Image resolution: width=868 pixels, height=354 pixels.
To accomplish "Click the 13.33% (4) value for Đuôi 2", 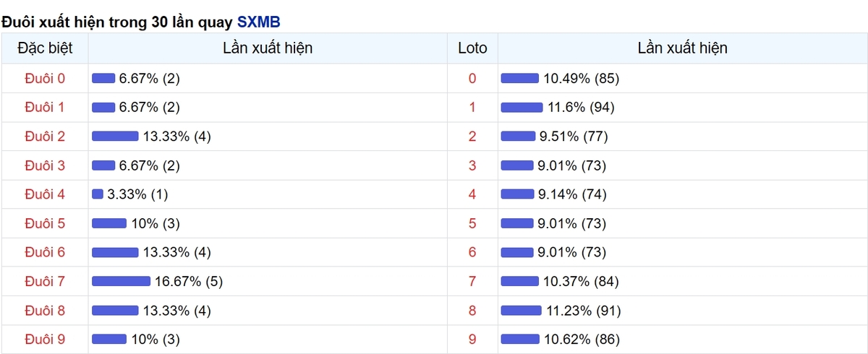I will [x=177, y=136].
